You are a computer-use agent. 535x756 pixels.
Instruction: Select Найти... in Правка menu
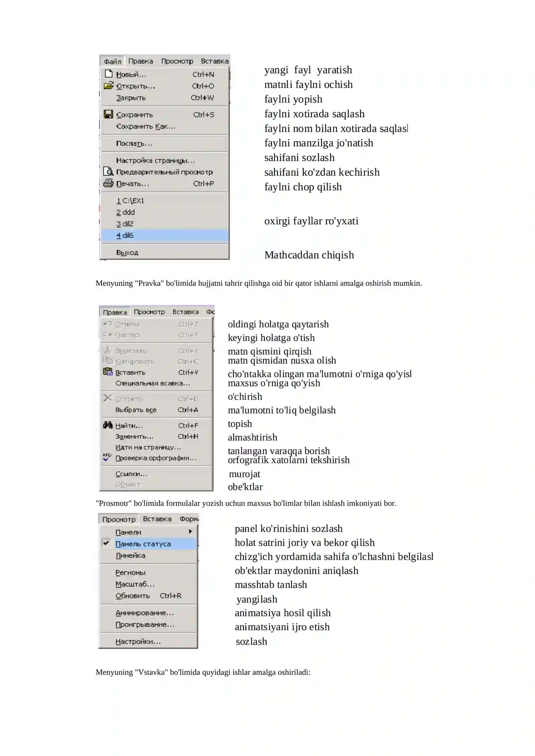156,425
